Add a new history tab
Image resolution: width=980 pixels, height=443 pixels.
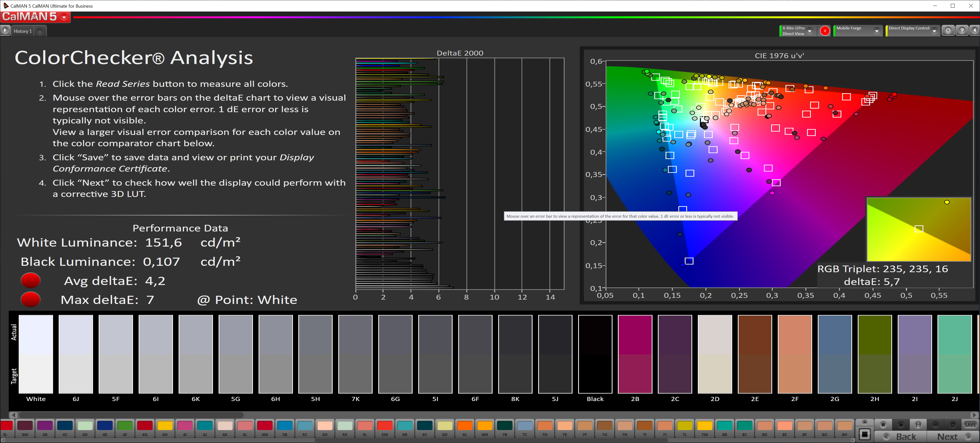coord(39,31)
